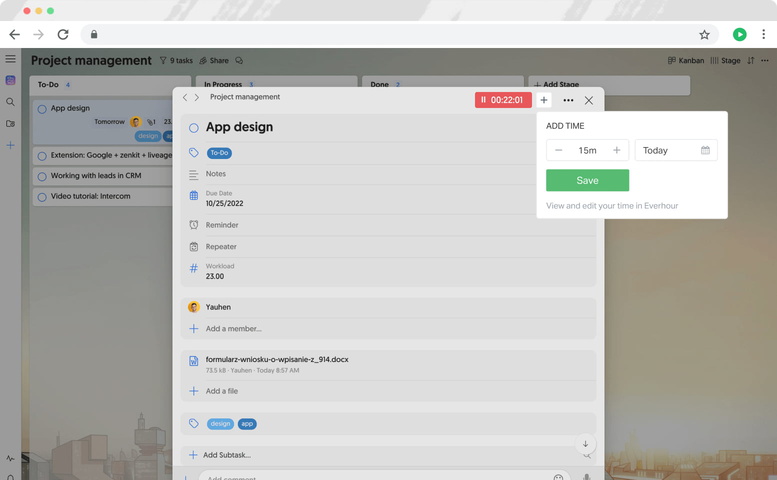Click the purple workspace icon in sidebar
Viewport: 777px width, 480px height.
[x=10, y=80]
